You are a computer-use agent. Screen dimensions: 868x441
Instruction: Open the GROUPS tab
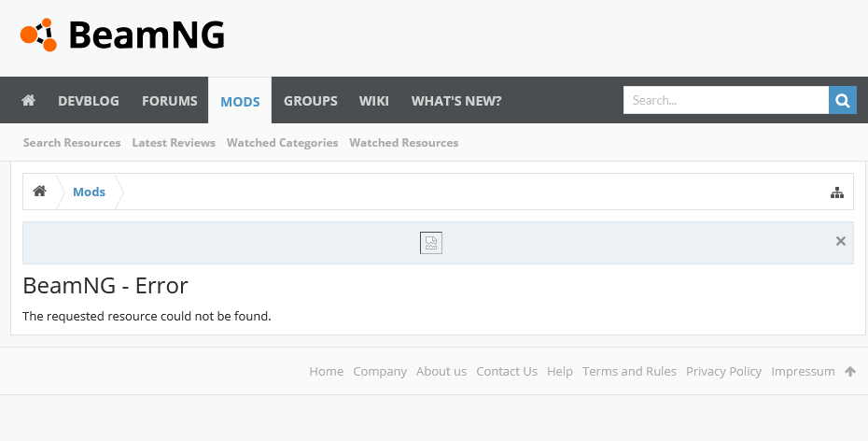click(x=311, y=101)
